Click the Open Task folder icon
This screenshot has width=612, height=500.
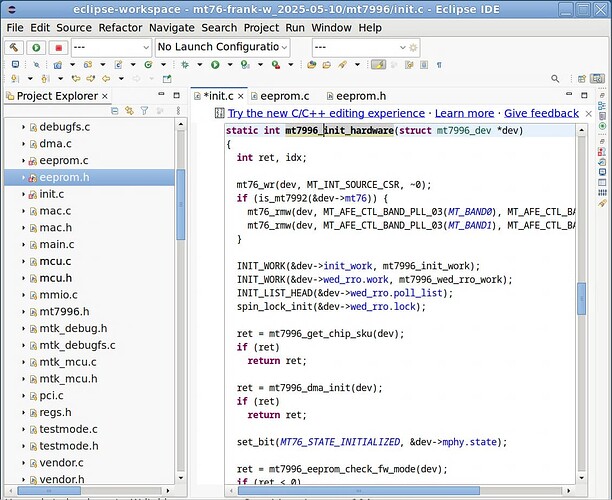pyautogui.click(x=327, y=65)
